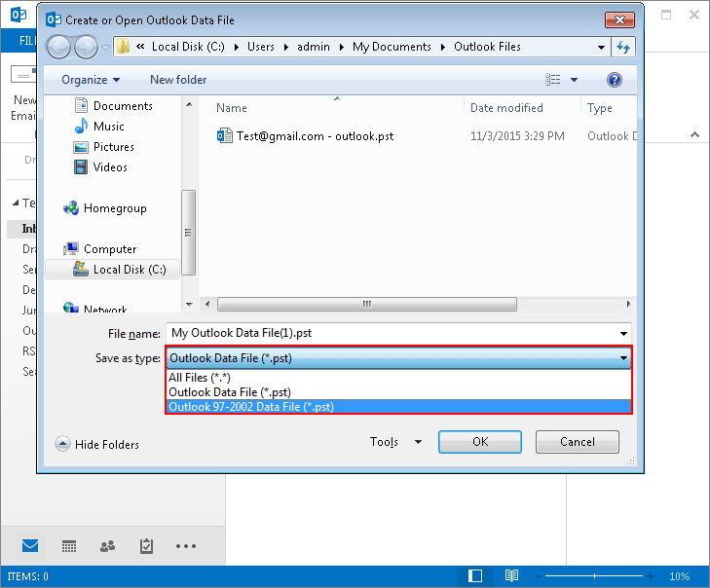Screen dimensions: 710x588
Task: Select Network in the navigation pane
Action: pos(95,309)
